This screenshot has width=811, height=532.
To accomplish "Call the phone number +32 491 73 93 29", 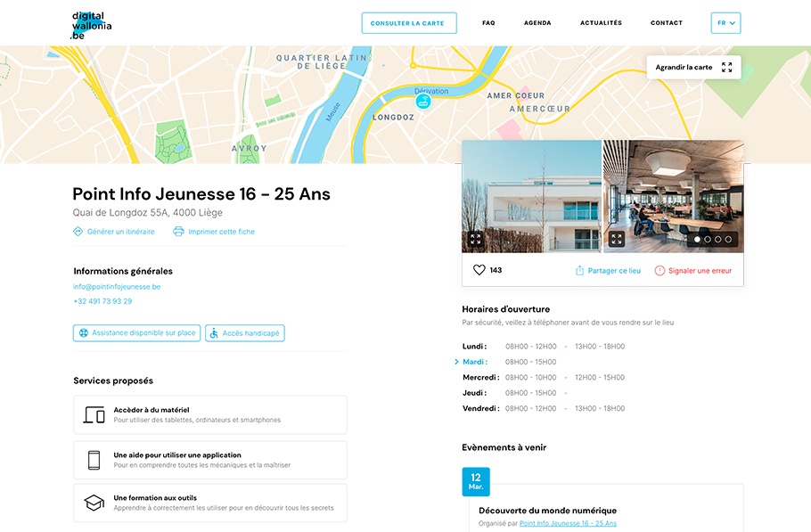I will pyautogui.click(x=102, y=301).
